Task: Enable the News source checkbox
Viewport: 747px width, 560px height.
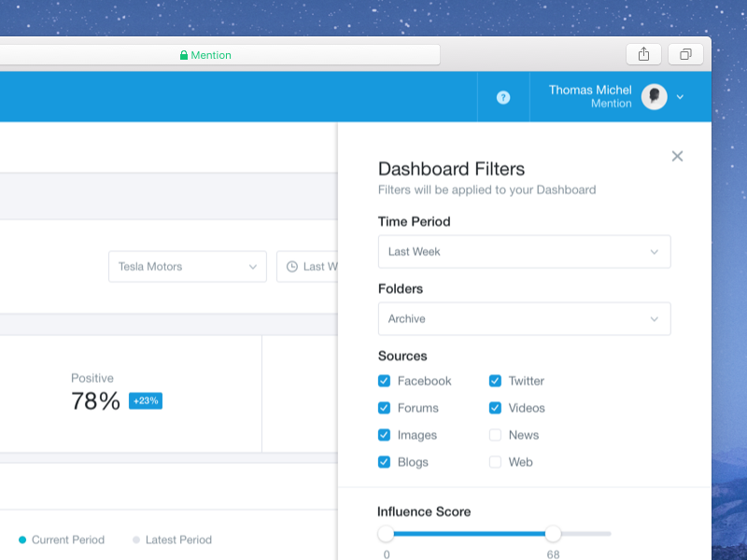Action: 494,435
